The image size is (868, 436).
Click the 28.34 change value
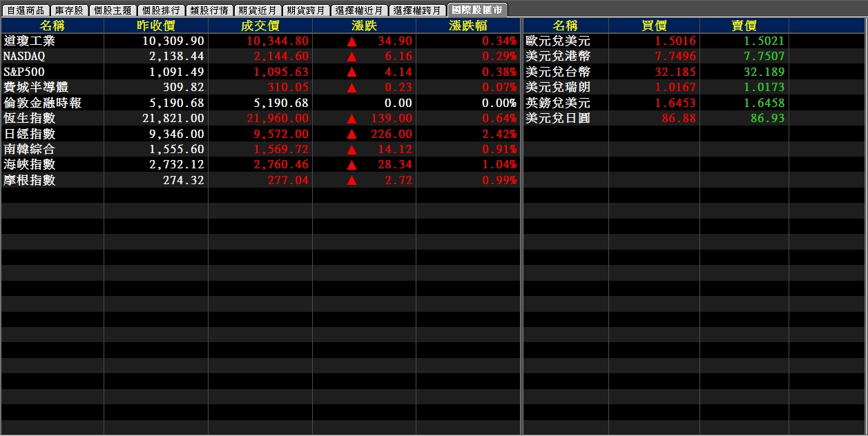click(x=396, y=165)
